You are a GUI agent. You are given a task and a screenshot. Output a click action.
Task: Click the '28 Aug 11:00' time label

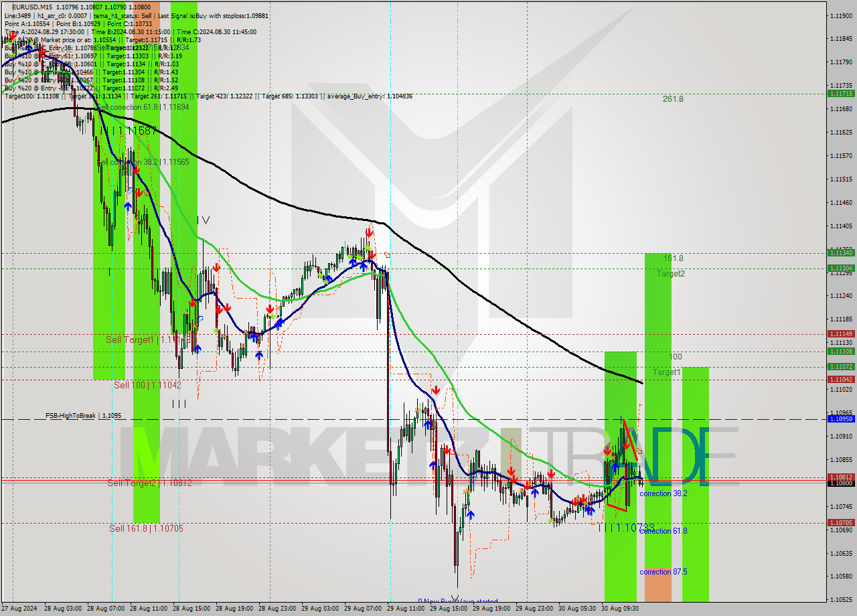point(149,609)
